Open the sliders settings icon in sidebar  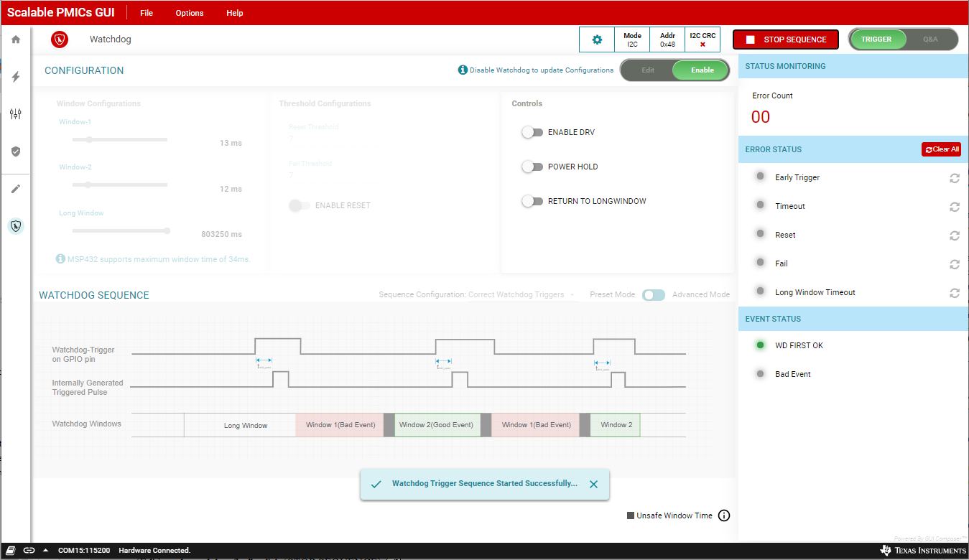tap(16, 114)
